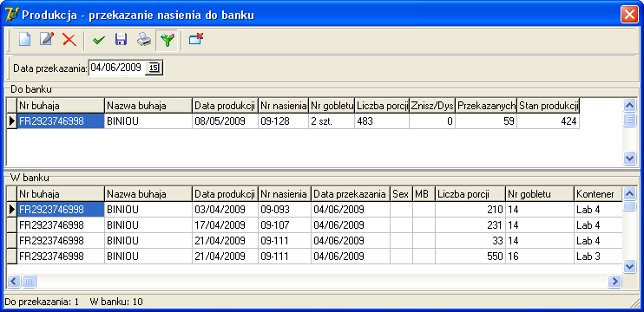This screenshot has width=644, height=312.
Task: Click the close-window icon in toolbar
Action: [196, 39]
